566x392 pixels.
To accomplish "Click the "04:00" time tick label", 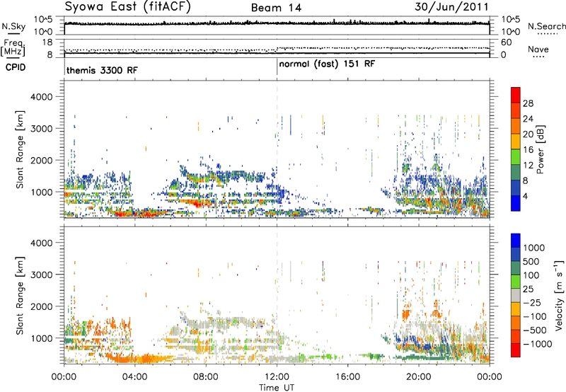I will (134, 377).
